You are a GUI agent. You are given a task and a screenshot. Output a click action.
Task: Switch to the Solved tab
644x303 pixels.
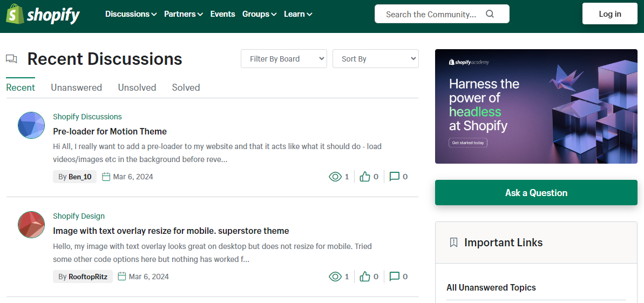pyautogui.click(x=186, y=87)
